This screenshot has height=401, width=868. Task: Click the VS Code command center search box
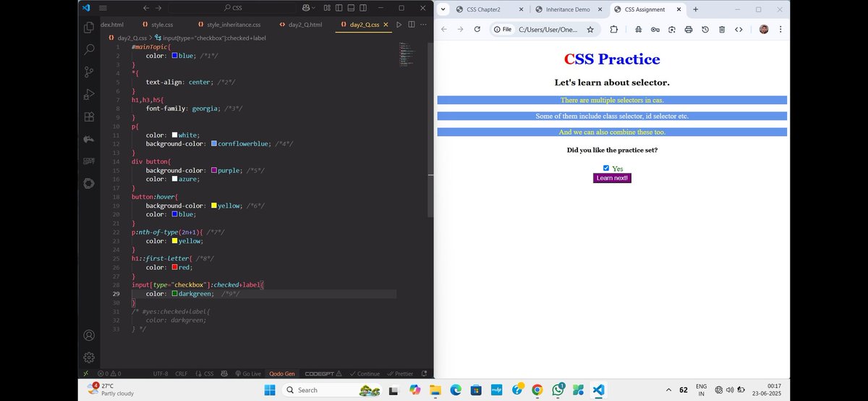232,8
